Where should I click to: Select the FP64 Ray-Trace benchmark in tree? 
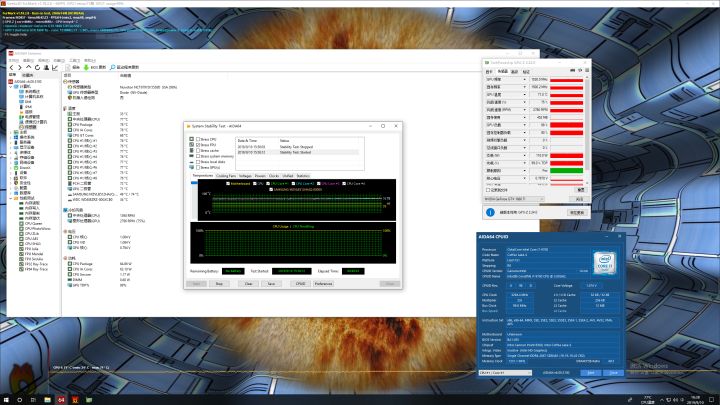[x=36, y=269]
